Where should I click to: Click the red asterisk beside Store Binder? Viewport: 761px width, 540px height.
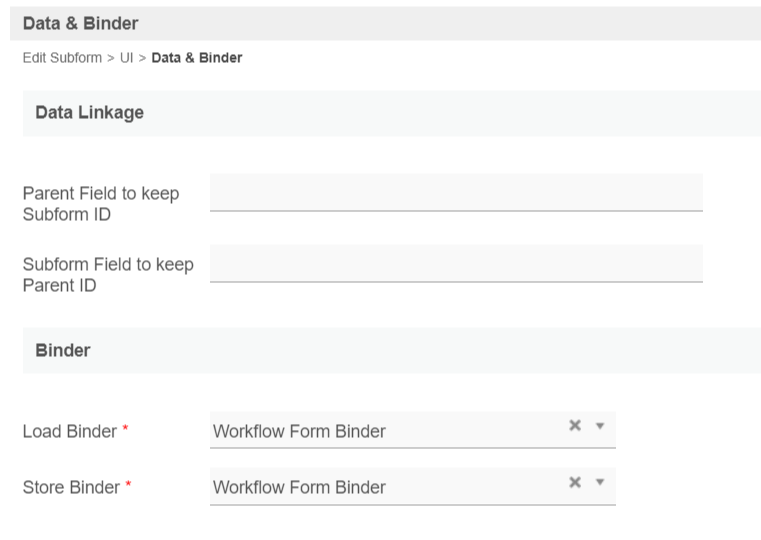point(129,486)
